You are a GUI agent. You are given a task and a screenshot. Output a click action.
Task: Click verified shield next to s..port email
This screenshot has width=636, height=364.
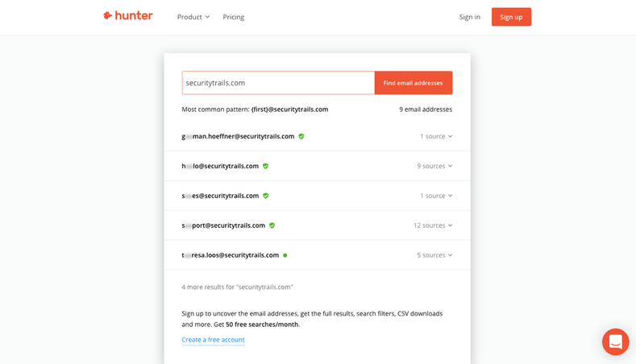coord(272,225)
